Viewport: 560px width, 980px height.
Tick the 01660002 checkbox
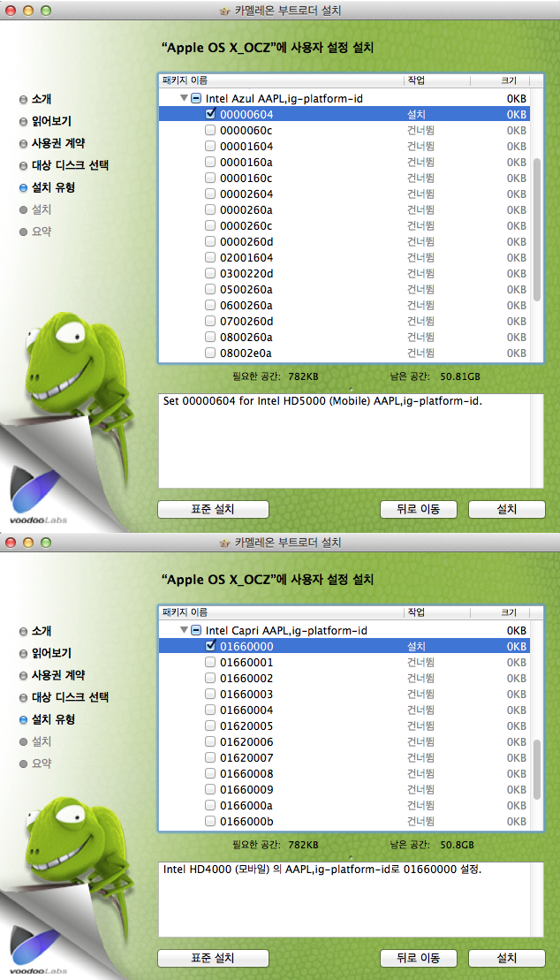[x=210, y=678]
